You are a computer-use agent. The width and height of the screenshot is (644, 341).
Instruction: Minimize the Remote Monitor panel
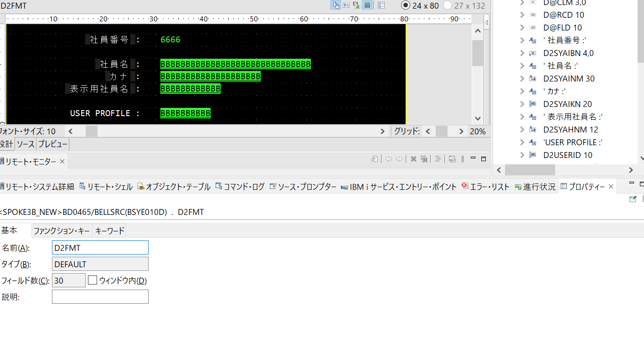click(x=473, y=158)
